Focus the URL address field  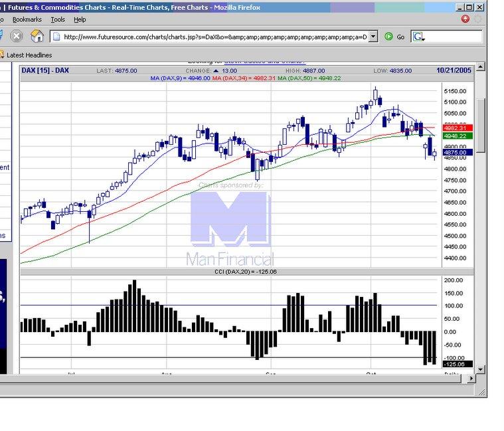pos(215,37)
